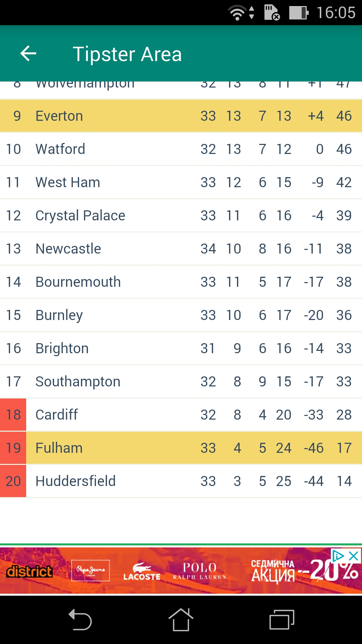Open the AdChoices triangle icon
This screenshot has height=644, width=362.
(x=339, y=556)
